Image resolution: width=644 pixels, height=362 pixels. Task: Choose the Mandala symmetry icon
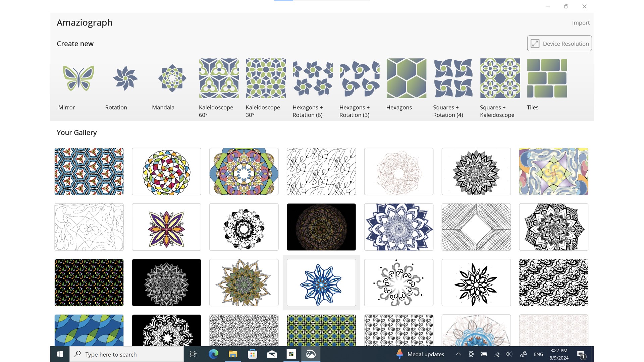[172, 78]
